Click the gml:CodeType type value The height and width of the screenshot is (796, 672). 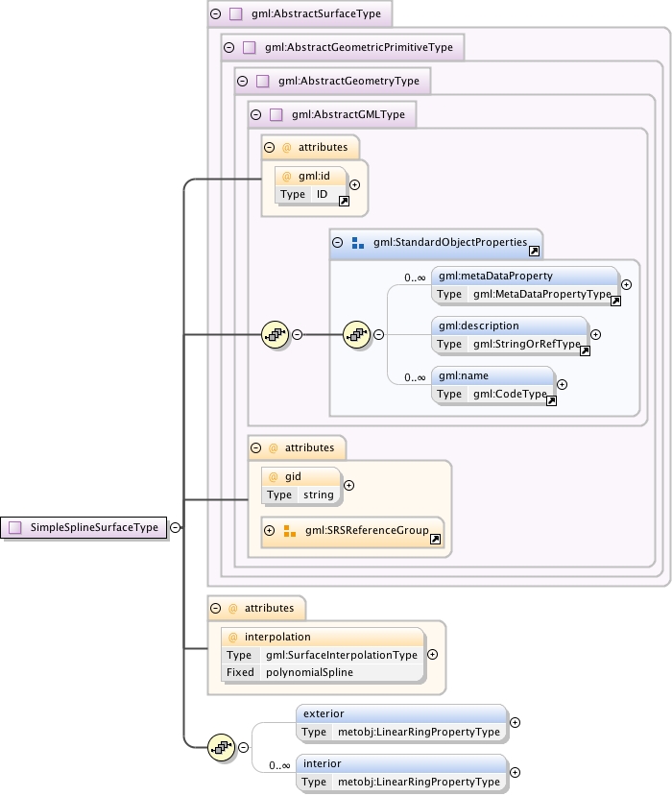point(510,394)
